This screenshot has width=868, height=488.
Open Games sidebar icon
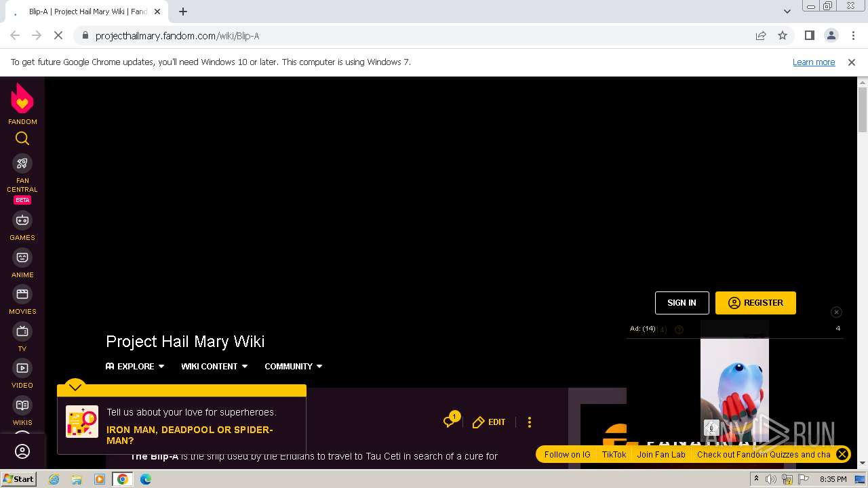point(22,220)
